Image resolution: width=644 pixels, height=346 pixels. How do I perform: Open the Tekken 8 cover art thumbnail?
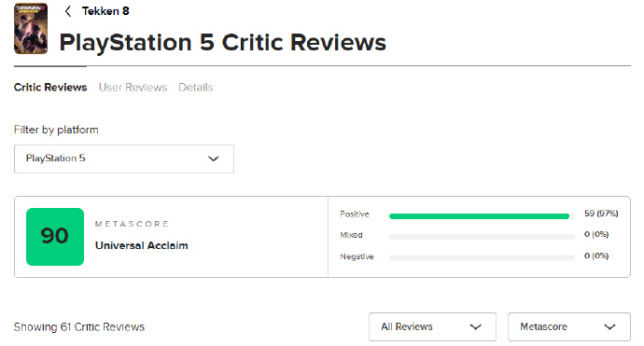click(31, 29)
